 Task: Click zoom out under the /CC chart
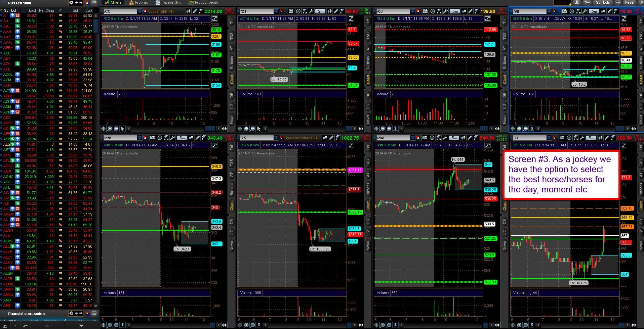(x=116, y=129)
